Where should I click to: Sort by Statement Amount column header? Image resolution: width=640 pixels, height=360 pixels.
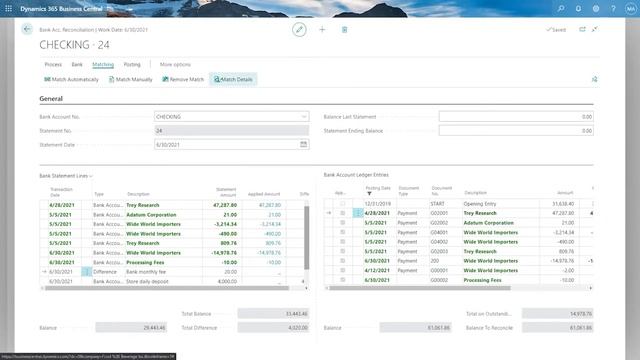pyautogui.click(x=226, y=192)
